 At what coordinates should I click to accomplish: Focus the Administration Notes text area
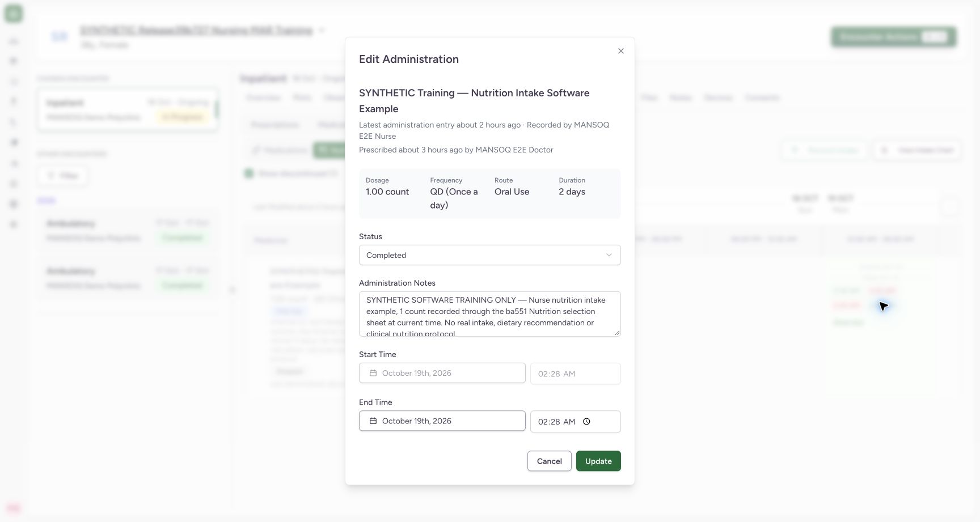[490, 314]
